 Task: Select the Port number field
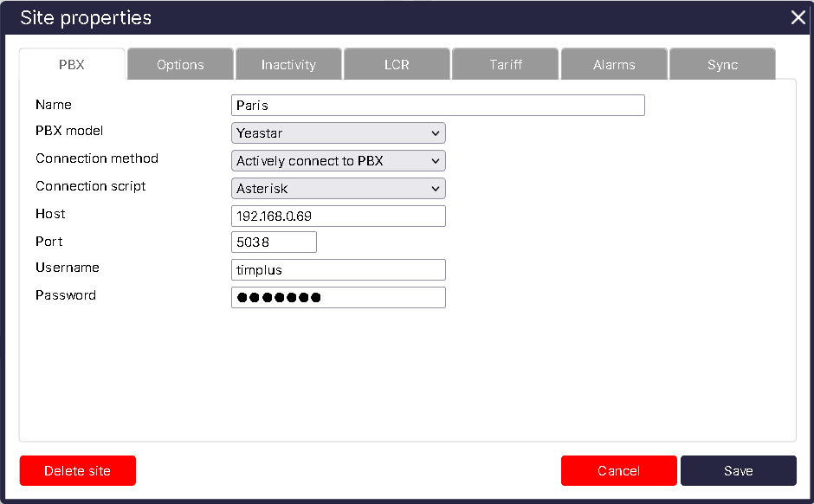pos(274,242)
